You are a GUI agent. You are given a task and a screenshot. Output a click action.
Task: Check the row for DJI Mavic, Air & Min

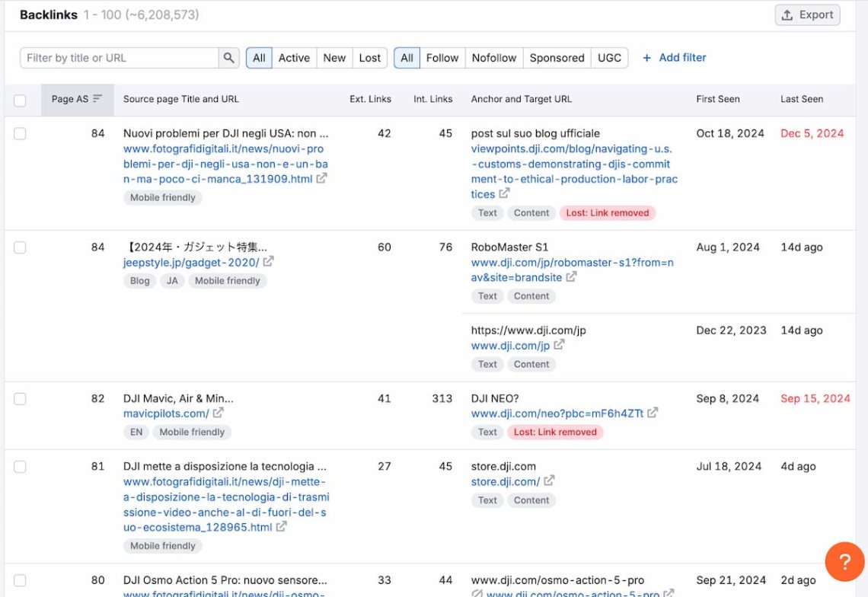point(20,399)
